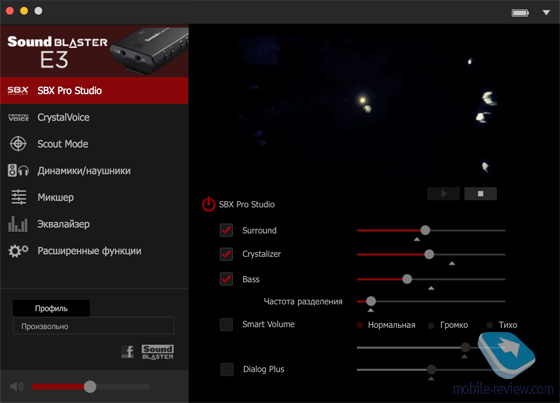Click the CrystalVoice logo icon
The width and height of the screenshot is (560, 403).
pos(18,117)
